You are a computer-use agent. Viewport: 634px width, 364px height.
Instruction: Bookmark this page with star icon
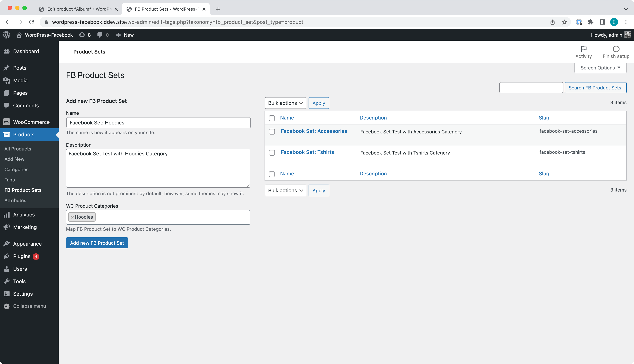click(x=564, y=22)
